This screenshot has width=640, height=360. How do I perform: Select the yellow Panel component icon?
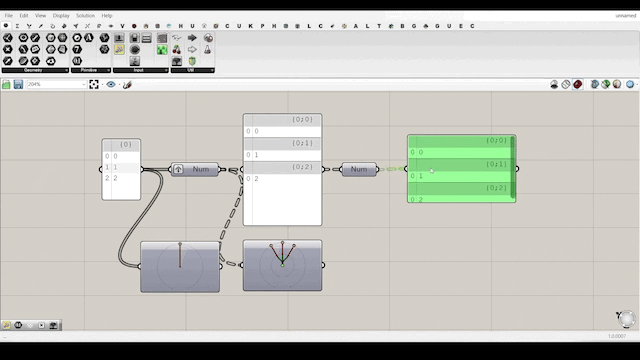point(119,49)
